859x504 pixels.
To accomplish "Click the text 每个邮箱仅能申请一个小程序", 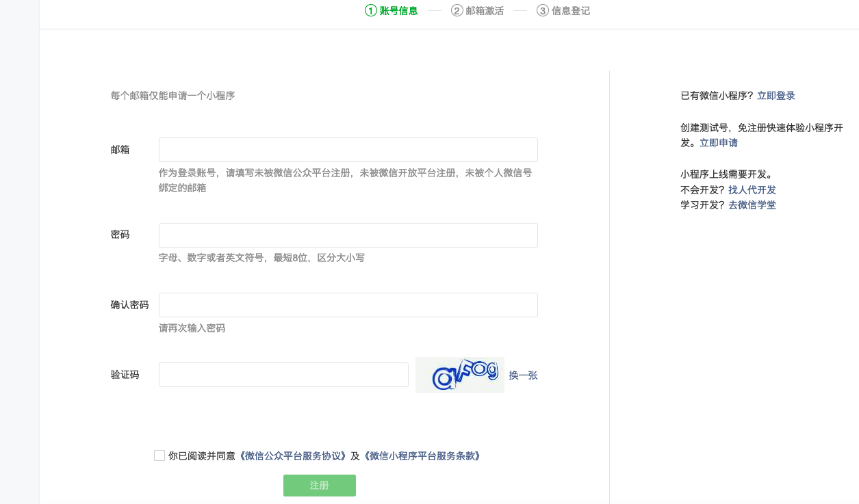I will click(x=173, y=96).
